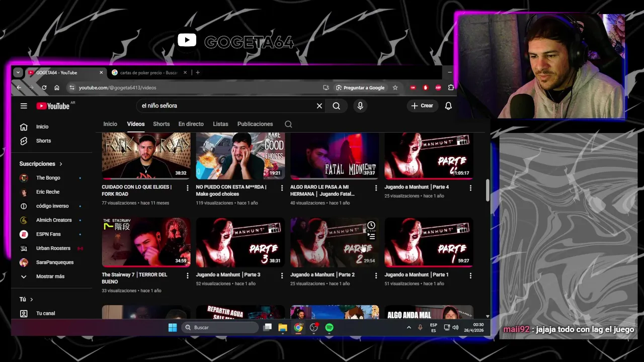Open the En directo tab
Viewport: 644px width, 362px height.
[x=191, y=124]
